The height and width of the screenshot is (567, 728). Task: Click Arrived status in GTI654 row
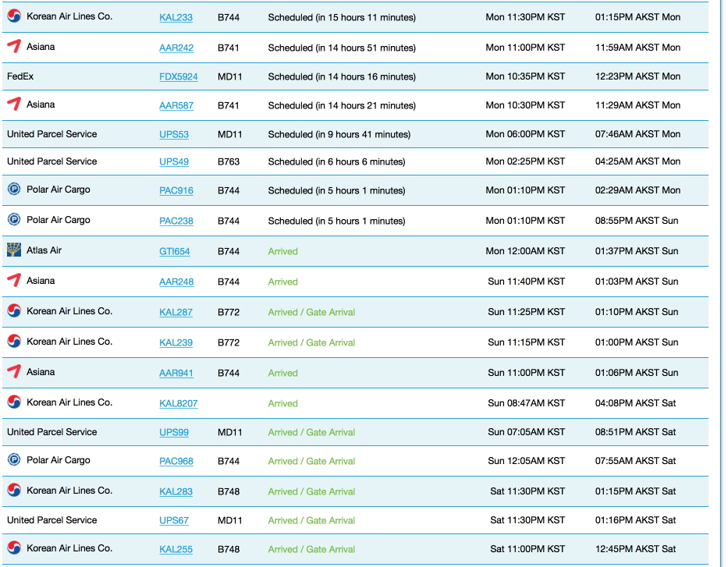tap(282, 251)
